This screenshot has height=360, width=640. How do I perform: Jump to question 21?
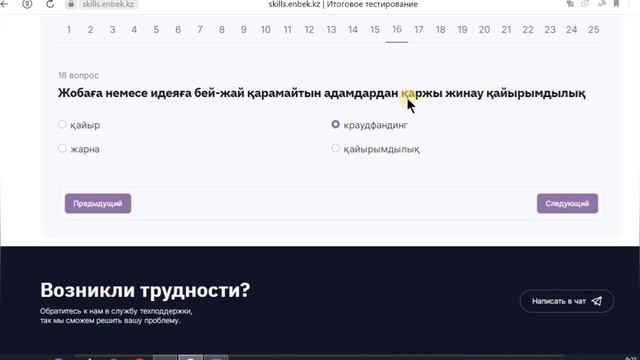click(x=507, y=29)
